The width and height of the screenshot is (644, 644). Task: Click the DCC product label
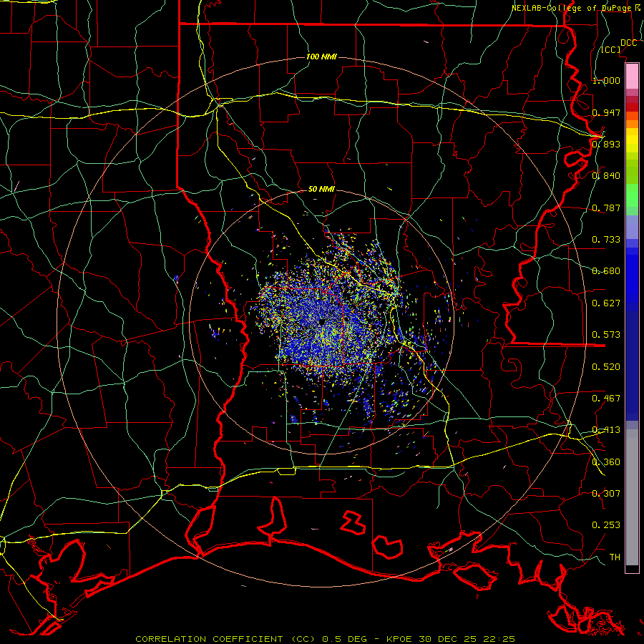click(628, 43)
